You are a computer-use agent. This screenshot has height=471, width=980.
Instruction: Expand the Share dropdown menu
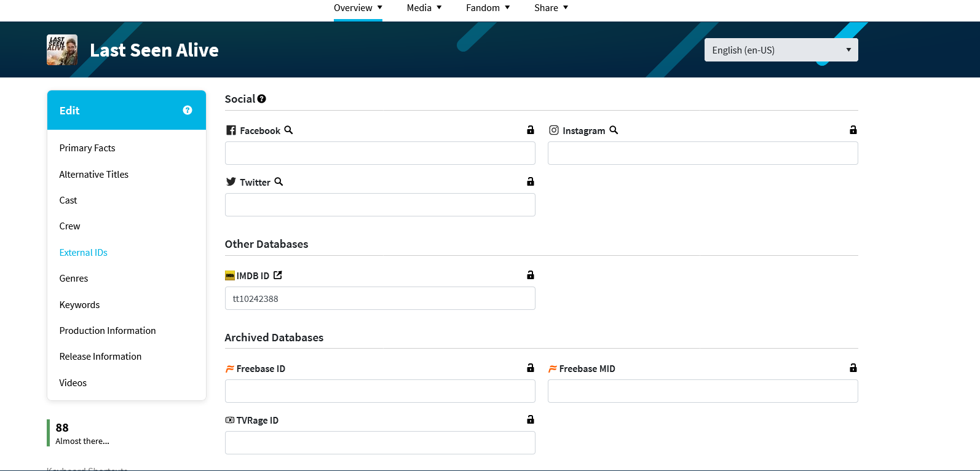pyautogui.click(x=551, y=8)
